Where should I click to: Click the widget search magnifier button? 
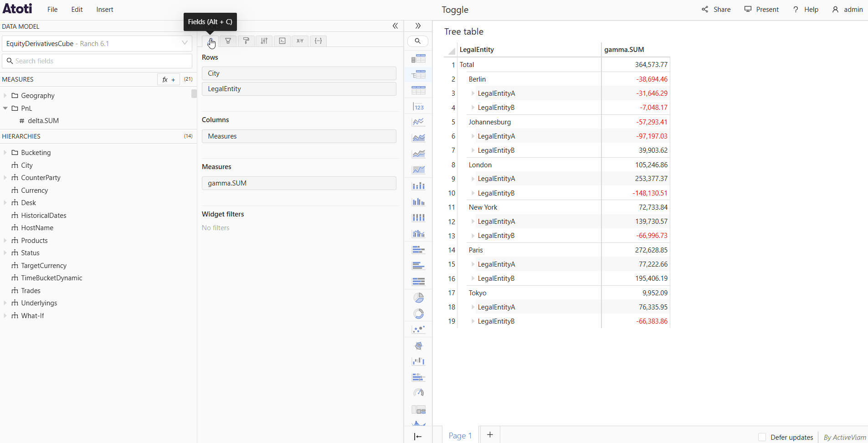(417, 41)
